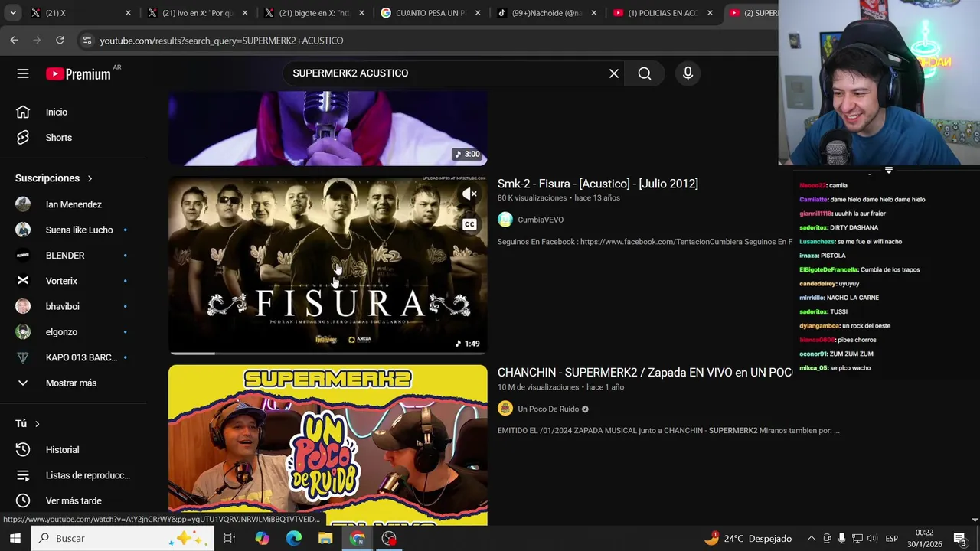Switch to POLICIAS EN ACC YouTube tab
980x551 pixels.
point(663,13)
